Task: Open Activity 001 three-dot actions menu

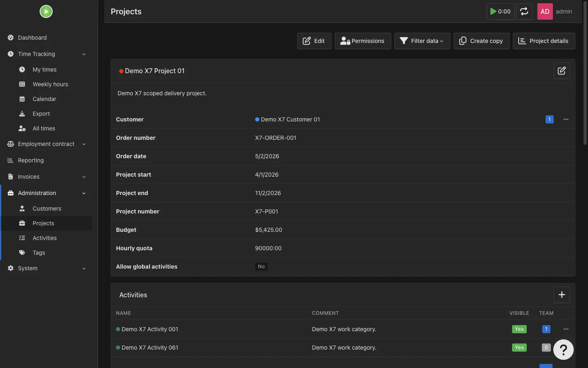Action: [566, 329]
